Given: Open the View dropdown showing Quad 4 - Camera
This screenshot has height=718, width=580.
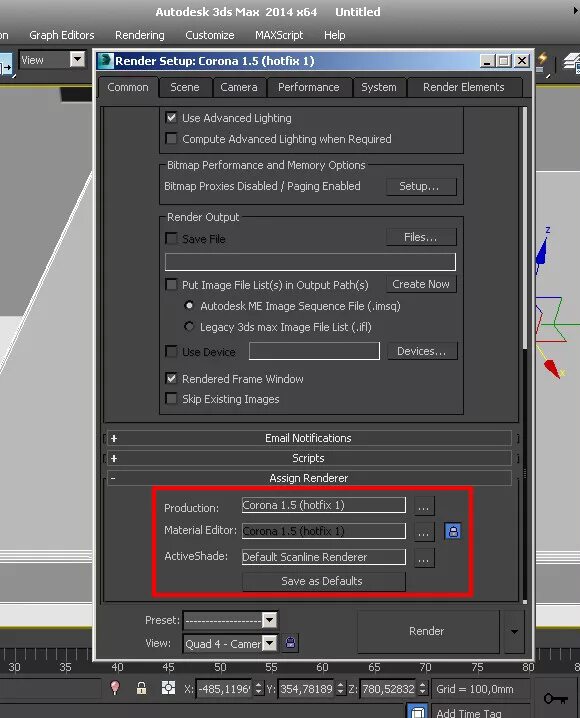Looking at the screenshot, I should click(270, 643).
